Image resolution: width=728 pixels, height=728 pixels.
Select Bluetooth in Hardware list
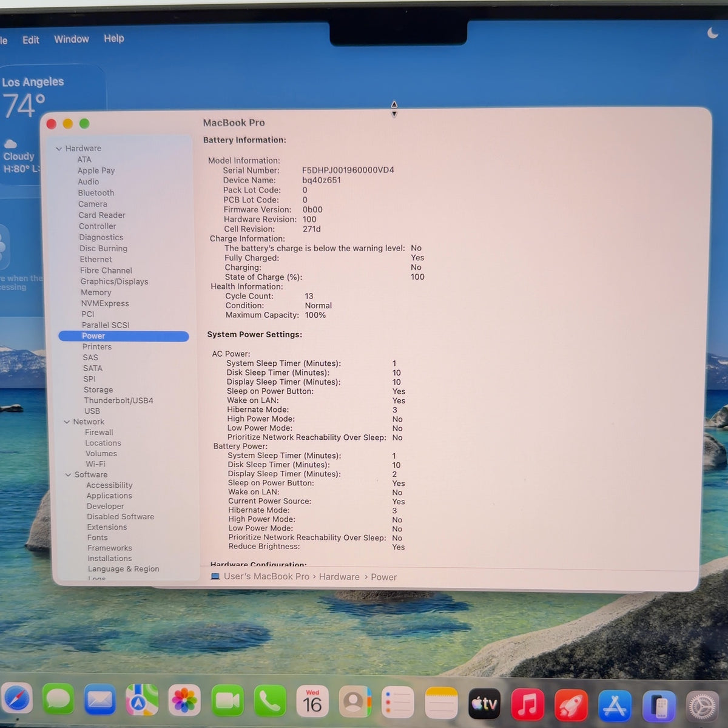pyautogui.click(x=96, y=193)
